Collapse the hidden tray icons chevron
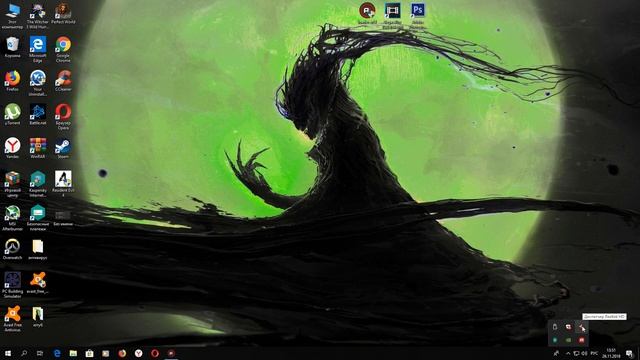The image size is (640, 360). (x=568, y=353)
